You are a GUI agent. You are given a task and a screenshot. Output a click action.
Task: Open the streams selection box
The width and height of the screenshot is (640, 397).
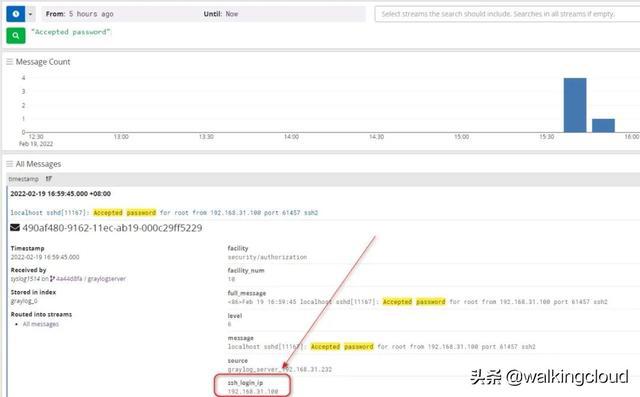pos(507,14)
